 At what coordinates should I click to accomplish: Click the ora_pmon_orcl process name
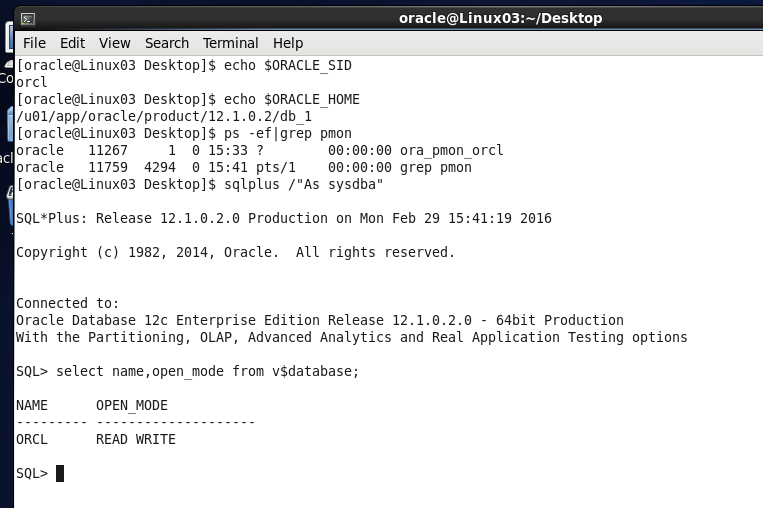452,150
